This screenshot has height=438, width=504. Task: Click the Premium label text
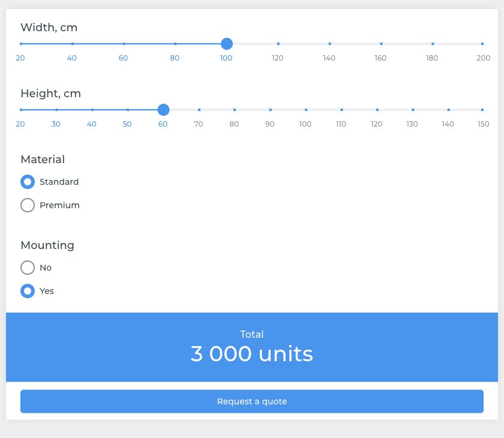pos(59,205)
